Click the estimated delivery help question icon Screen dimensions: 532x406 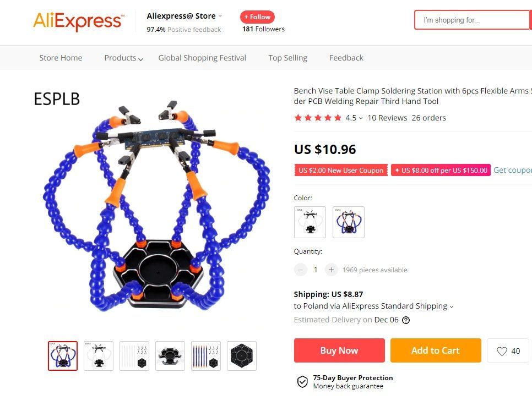tap(406, 320)
